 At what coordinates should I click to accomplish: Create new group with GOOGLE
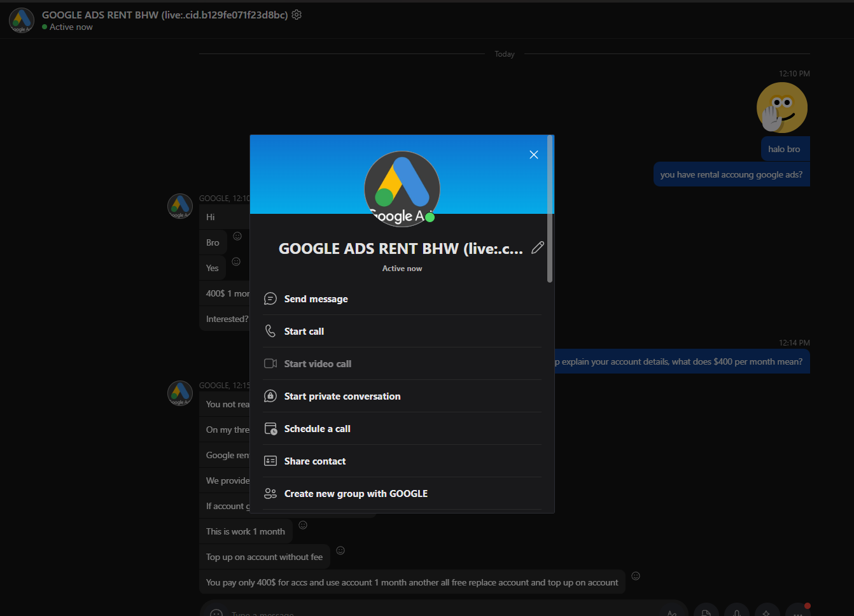402,494
